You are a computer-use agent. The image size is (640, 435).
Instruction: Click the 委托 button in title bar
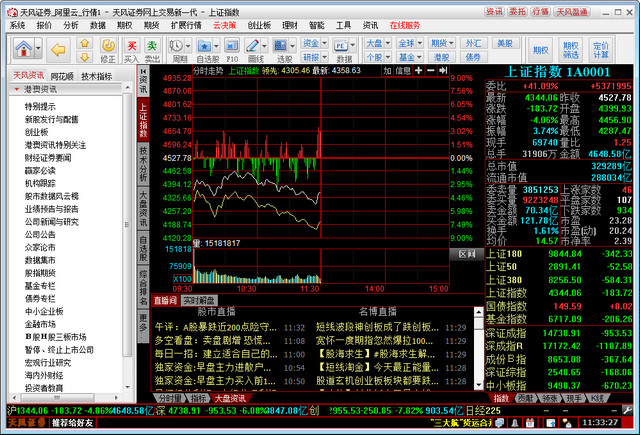(x=518, y=12)
